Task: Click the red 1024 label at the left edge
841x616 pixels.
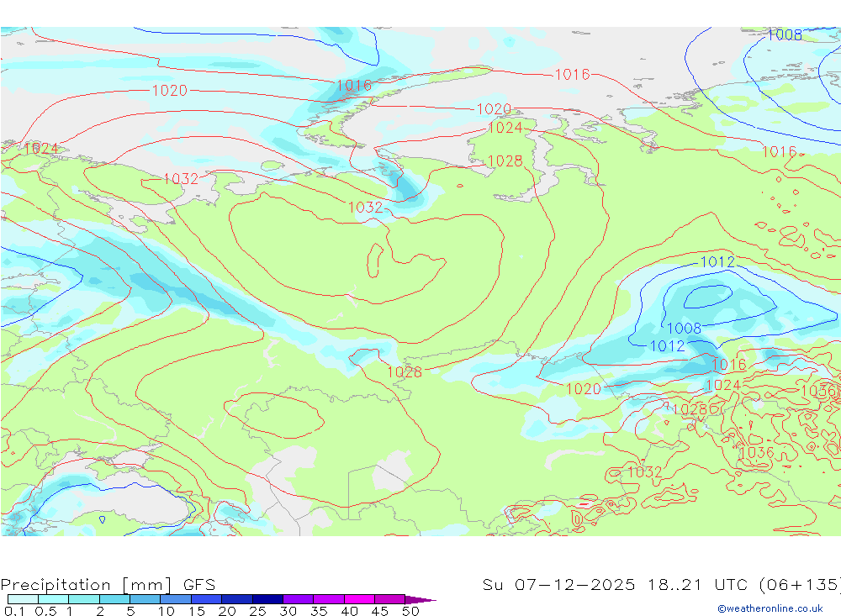Action: pos(40,149)
